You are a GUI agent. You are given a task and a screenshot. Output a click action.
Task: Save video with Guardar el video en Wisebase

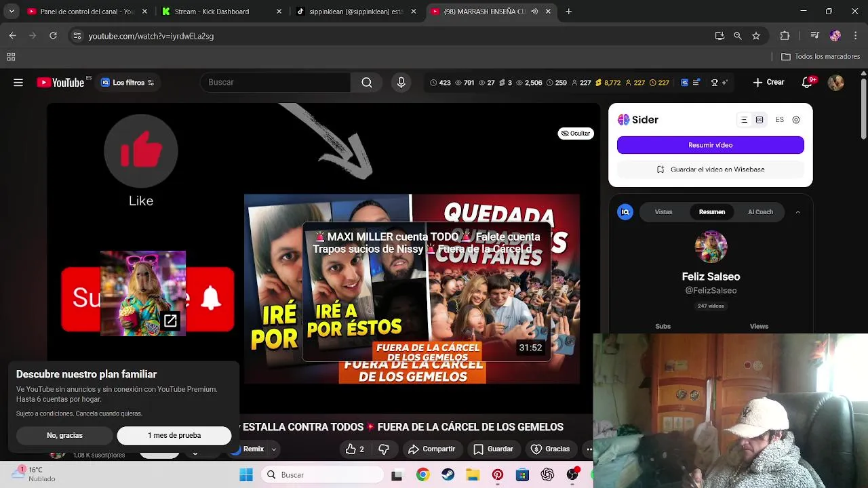tap(710, 169)
